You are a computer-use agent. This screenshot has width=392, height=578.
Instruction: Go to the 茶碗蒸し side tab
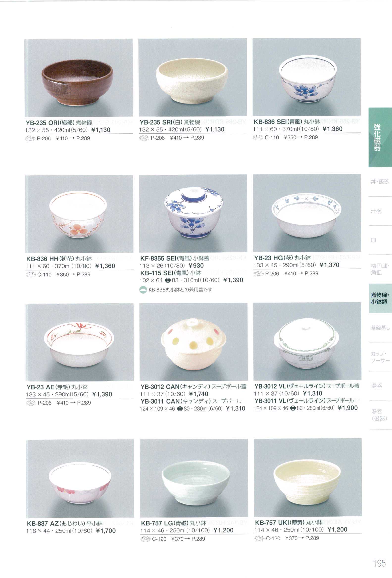click(380, 328)
